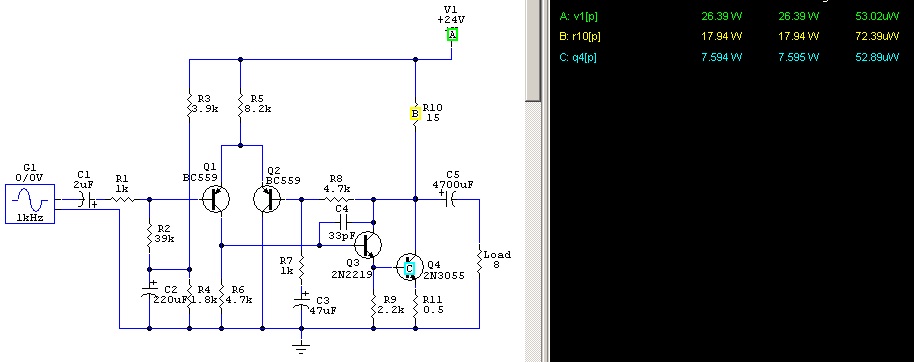Image resolution: width=914 pixels, height=362 pixels.
Task: Click the 7.595 W value for q4
Action: pos(799,57)
